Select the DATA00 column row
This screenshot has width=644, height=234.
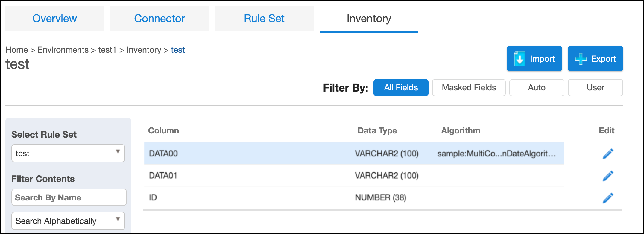tap(163, 154)
